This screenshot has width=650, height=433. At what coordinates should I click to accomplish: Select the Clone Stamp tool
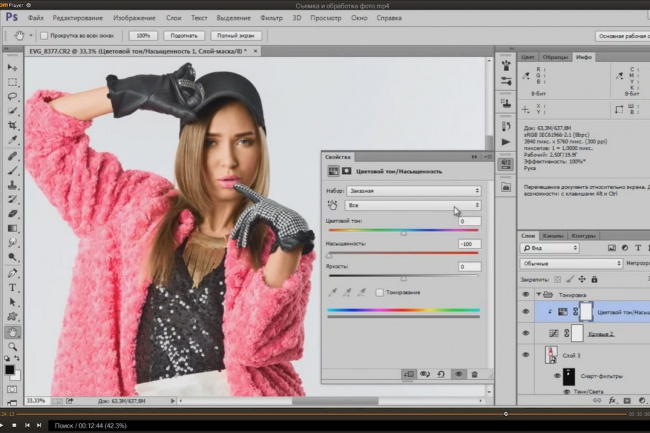[x=12, y=185]
